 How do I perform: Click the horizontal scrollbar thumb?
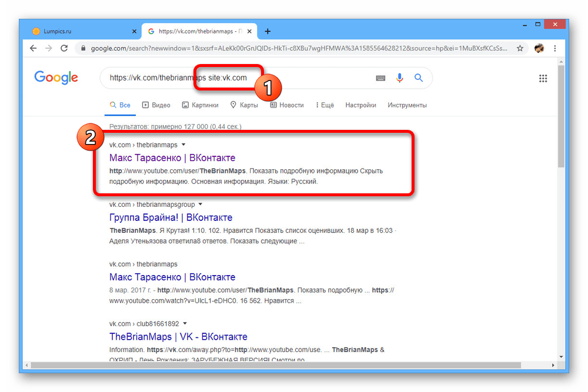pos(276,365)
